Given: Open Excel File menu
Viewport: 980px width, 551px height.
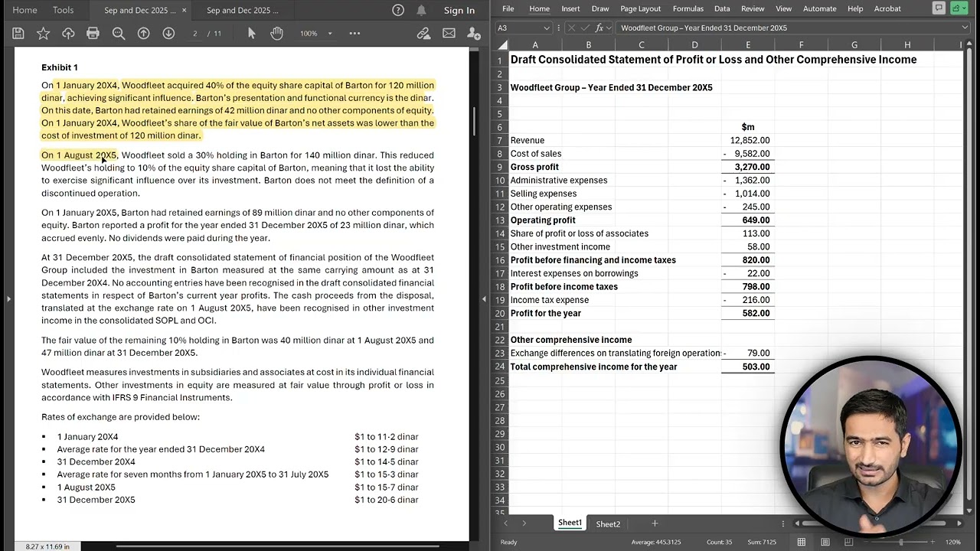Looking at the screenshot, I should [x=508, y=8].
